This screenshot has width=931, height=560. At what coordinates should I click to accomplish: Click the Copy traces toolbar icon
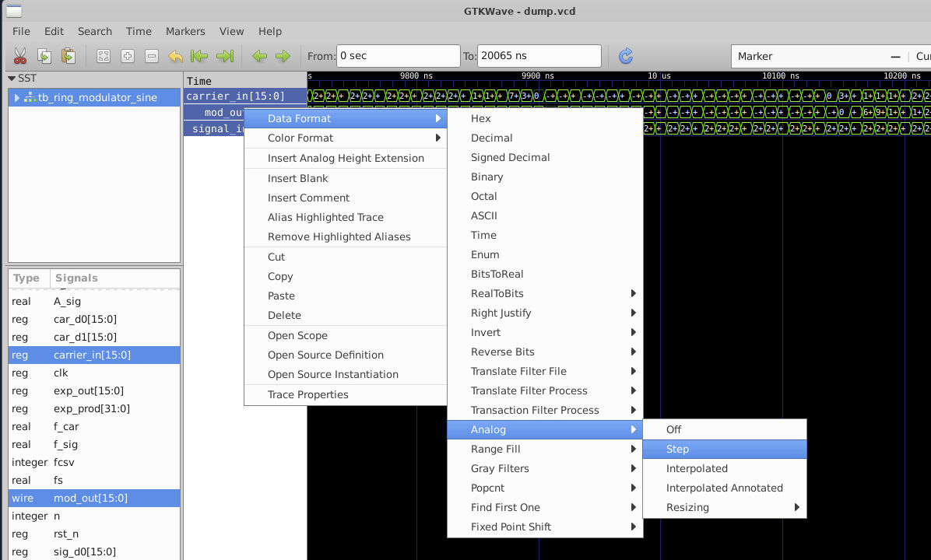point(44,56)
